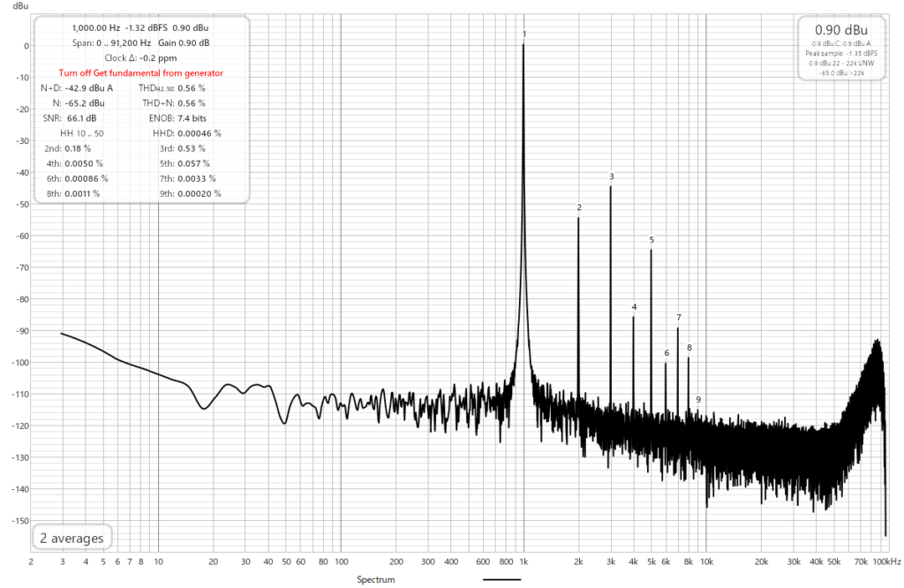This screenshot has width=904, height=588.
Task: Click the red 'Turn off Get fundamental' warning
Action: [x=140, y=72]
